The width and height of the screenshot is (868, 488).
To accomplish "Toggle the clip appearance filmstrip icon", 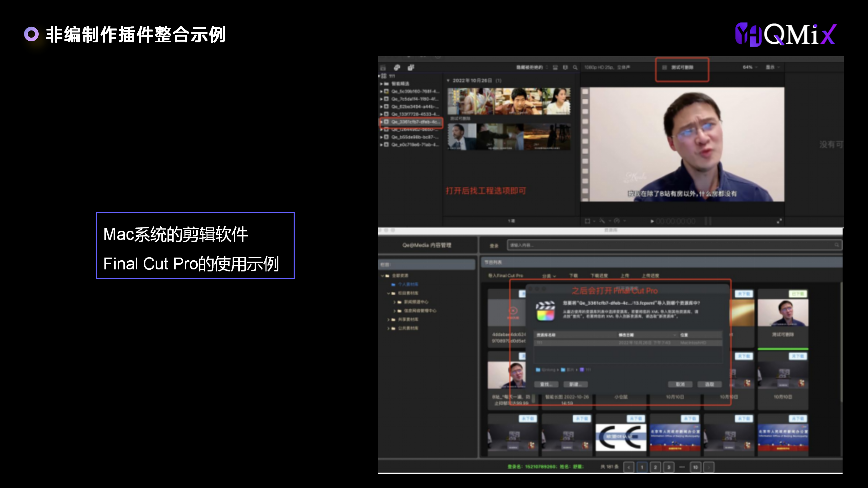I will [555, 67].
